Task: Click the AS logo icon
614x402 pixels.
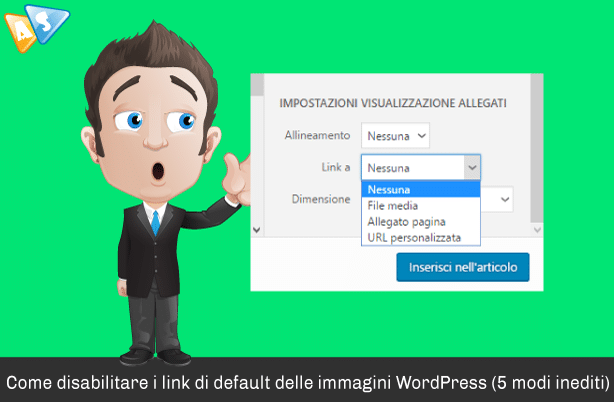Action: (x=37, y=27)
